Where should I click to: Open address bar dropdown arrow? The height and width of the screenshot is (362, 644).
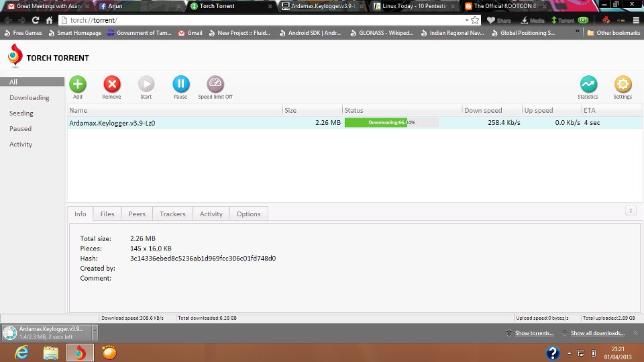(467, 20)
